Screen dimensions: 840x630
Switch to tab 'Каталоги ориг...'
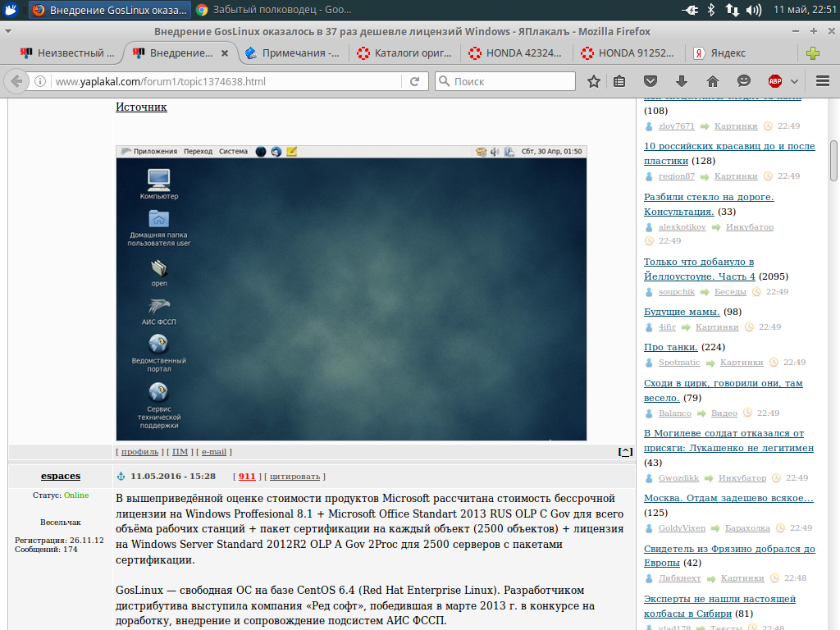tap(405, 53)
